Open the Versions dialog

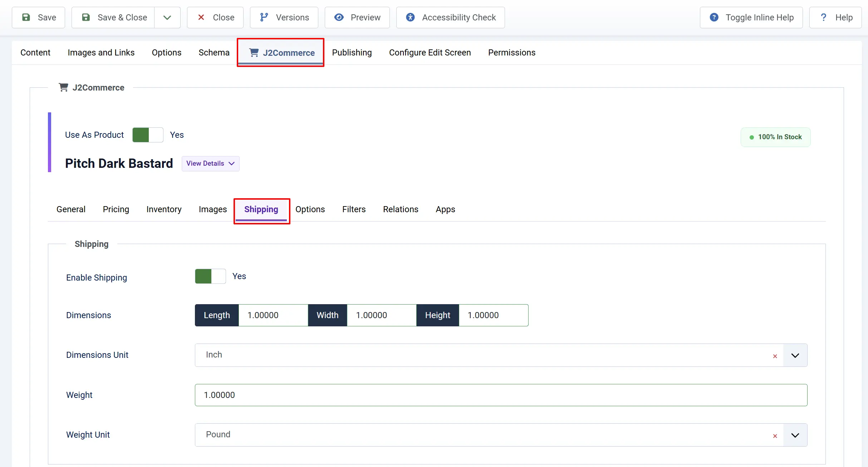(x=284, y=18)
